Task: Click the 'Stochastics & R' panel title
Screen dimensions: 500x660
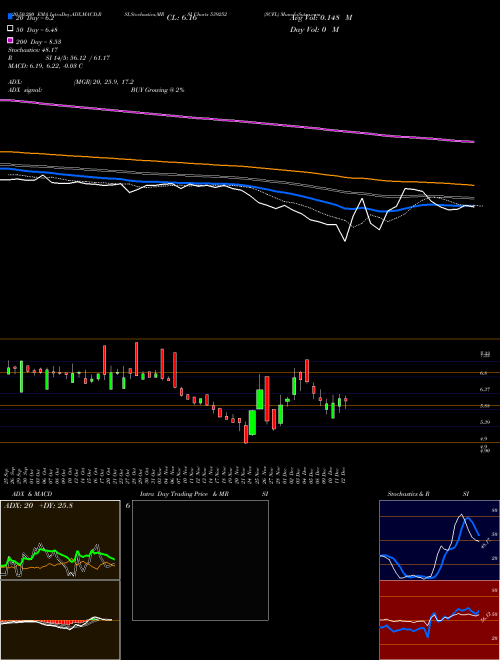Action: click(408, 494)
